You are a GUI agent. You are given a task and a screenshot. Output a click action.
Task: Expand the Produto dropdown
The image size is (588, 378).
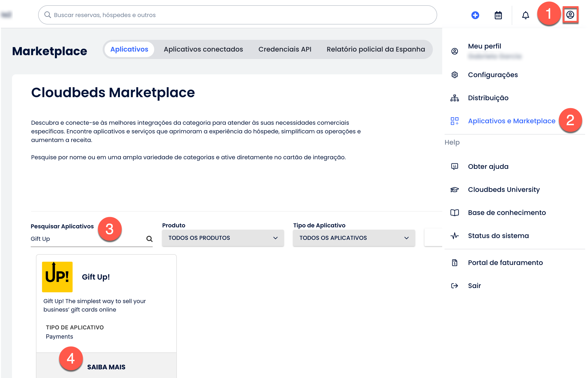click(223, 238)
